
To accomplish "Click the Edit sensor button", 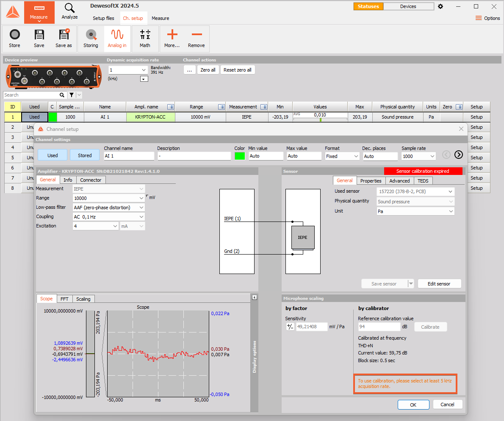I will (439, 284).
